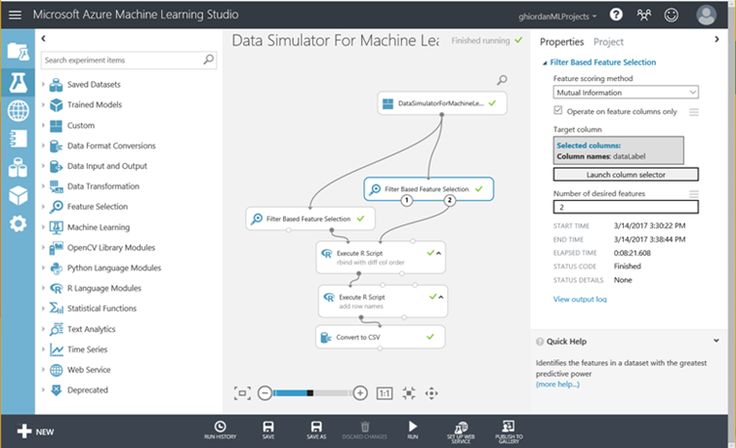Click the canvas zoom slider

tap(312, 393)
